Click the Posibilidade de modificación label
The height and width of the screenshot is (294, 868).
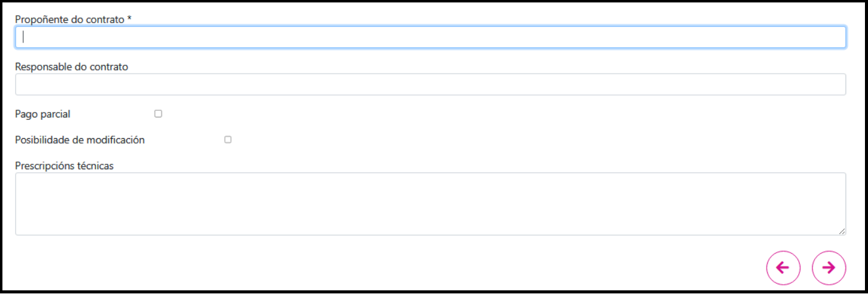pyautogui.click(x=80, y=139)
